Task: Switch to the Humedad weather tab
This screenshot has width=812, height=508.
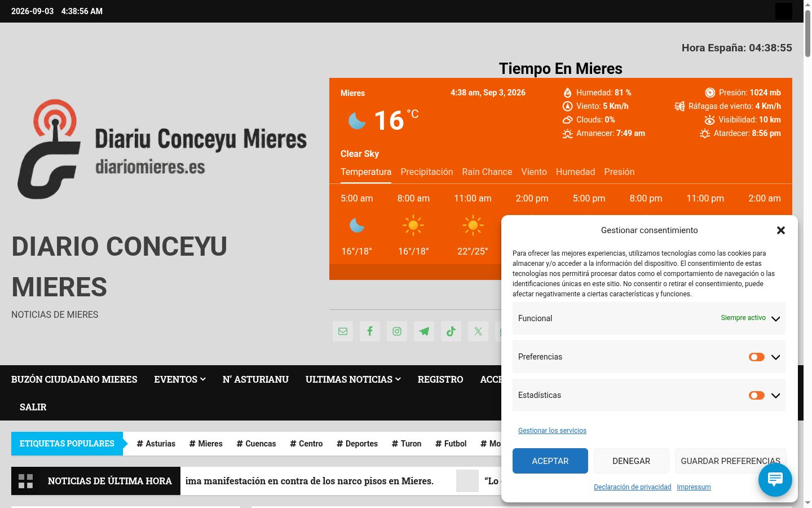Action: (x=575, y=172)
